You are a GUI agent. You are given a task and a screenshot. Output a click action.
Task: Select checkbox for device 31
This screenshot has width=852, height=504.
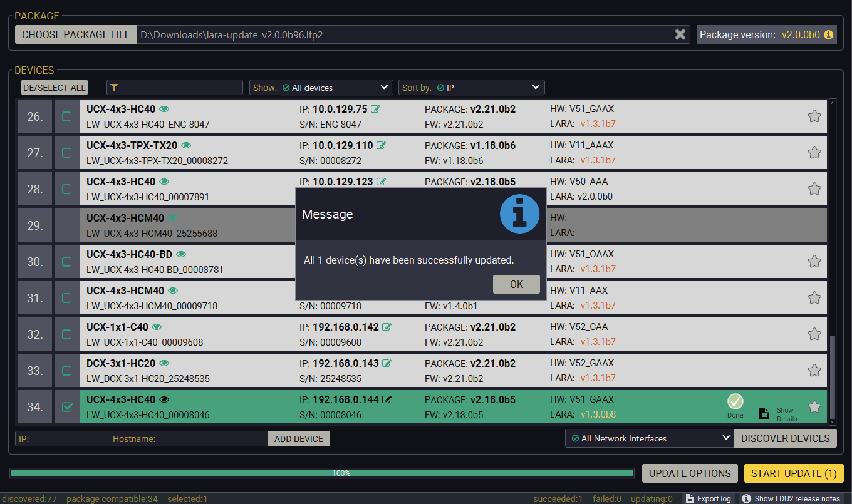pyautogui.click(x=66, y=298)
